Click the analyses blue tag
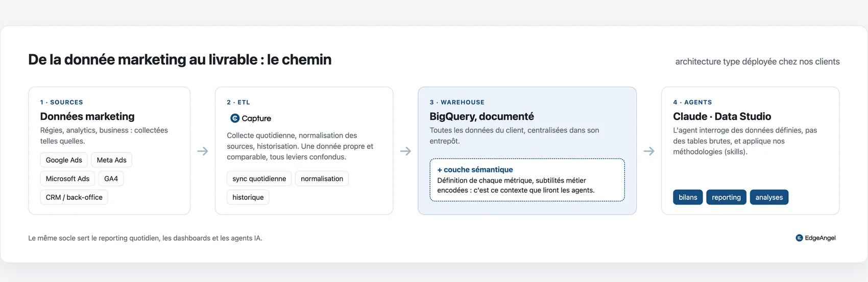Image resolution: width=868 pixels, height=282 pixels. coord(769,197)
